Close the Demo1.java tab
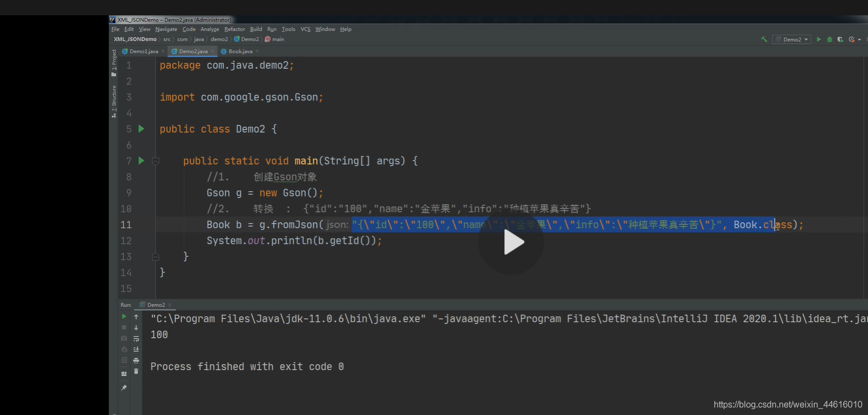 [x=163, y=51]
